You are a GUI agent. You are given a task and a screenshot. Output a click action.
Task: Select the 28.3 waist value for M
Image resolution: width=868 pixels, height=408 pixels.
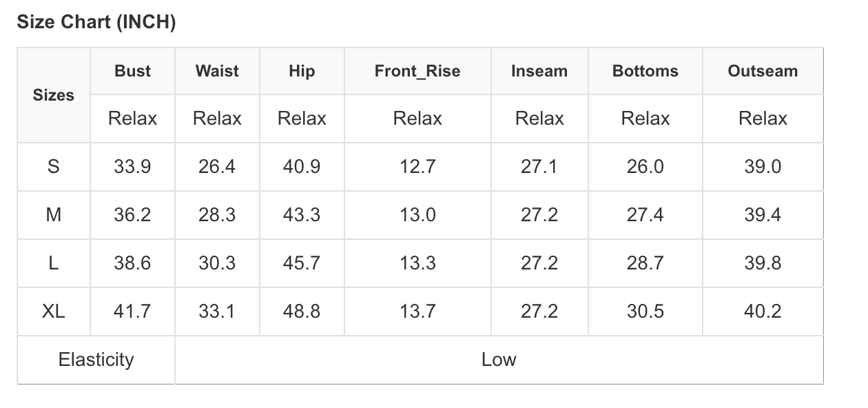217,215
